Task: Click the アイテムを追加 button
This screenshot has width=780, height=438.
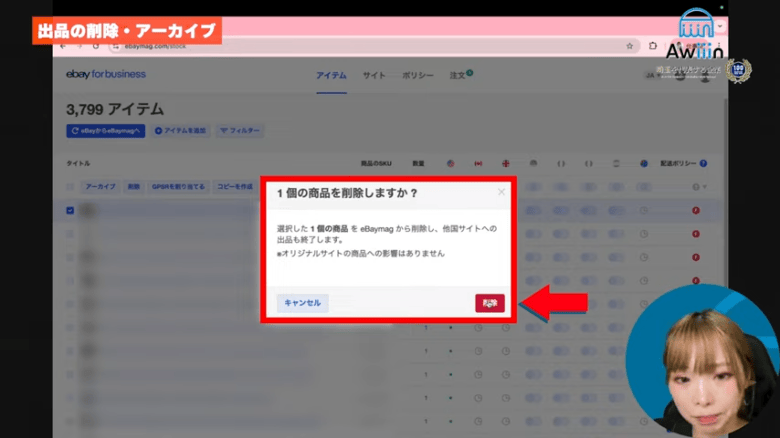Action: (x=180, y=131)
